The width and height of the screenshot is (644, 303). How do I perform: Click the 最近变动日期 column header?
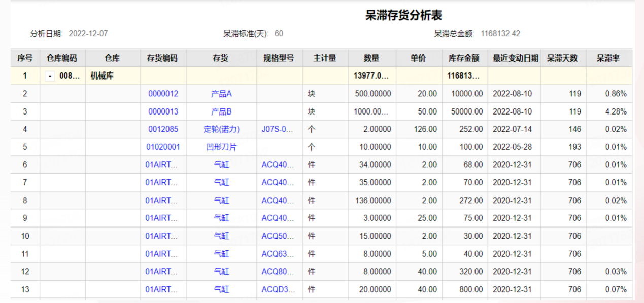coord(515,58)
